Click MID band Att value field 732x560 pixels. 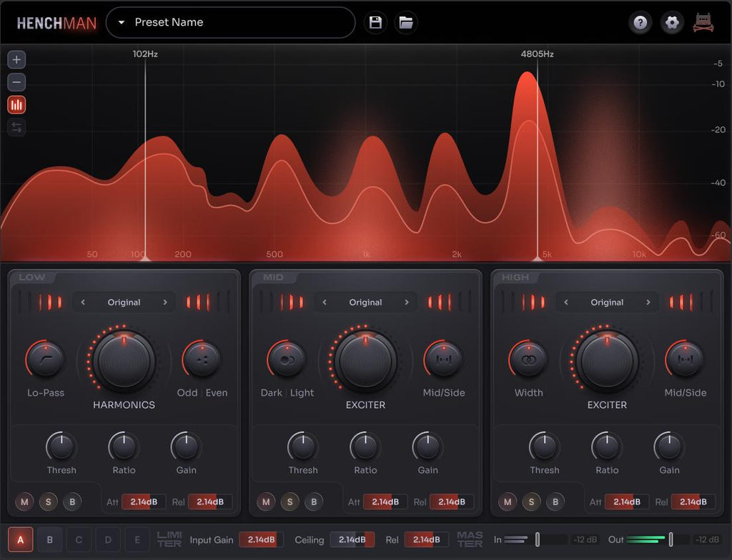(x=385, y=501)
